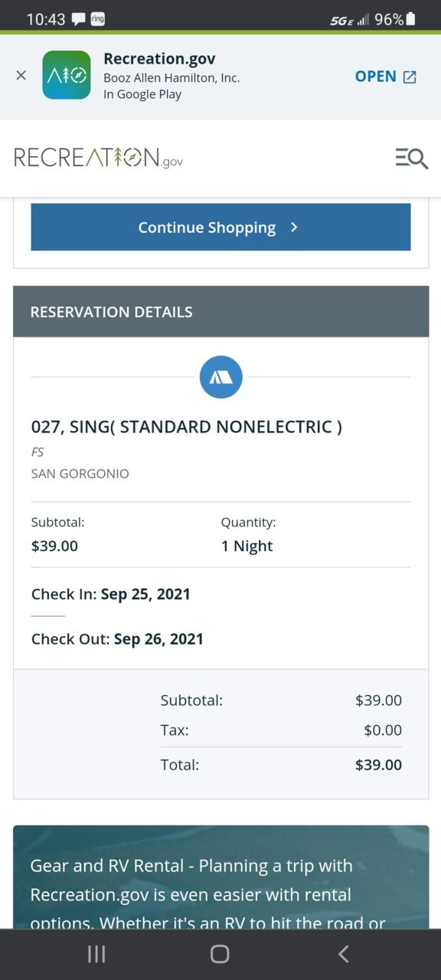
Task: Select the Reservation Details header
Action: point(221,312)
